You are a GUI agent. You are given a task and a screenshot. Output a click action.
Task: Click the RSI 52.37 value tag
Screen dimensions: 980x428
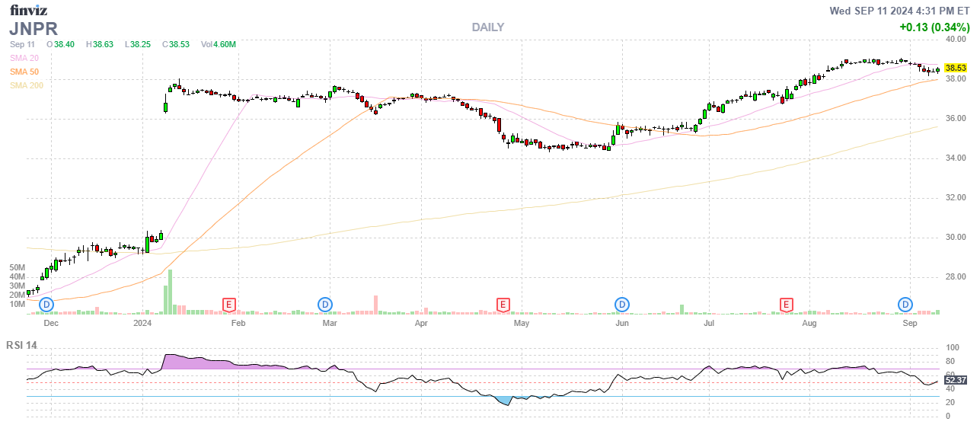[955, 380]
